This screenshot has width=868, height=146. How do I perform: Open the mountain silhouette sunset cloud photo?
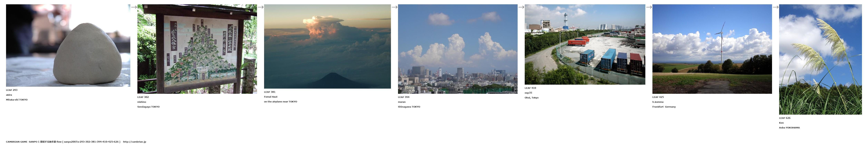(327, 46)
